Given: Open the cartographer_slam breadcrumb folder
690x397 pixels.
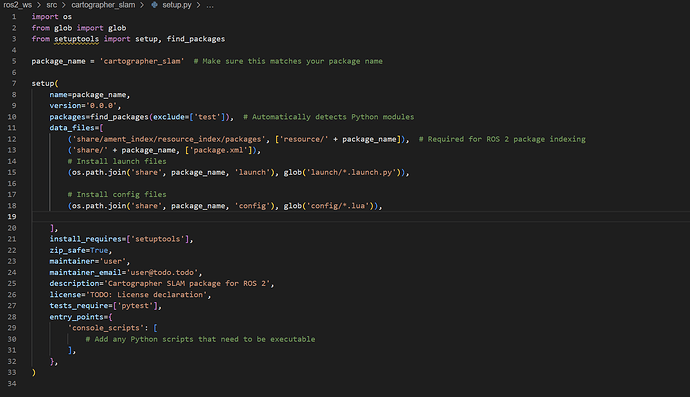Looking at the screenshot, I should coord(103,5).
